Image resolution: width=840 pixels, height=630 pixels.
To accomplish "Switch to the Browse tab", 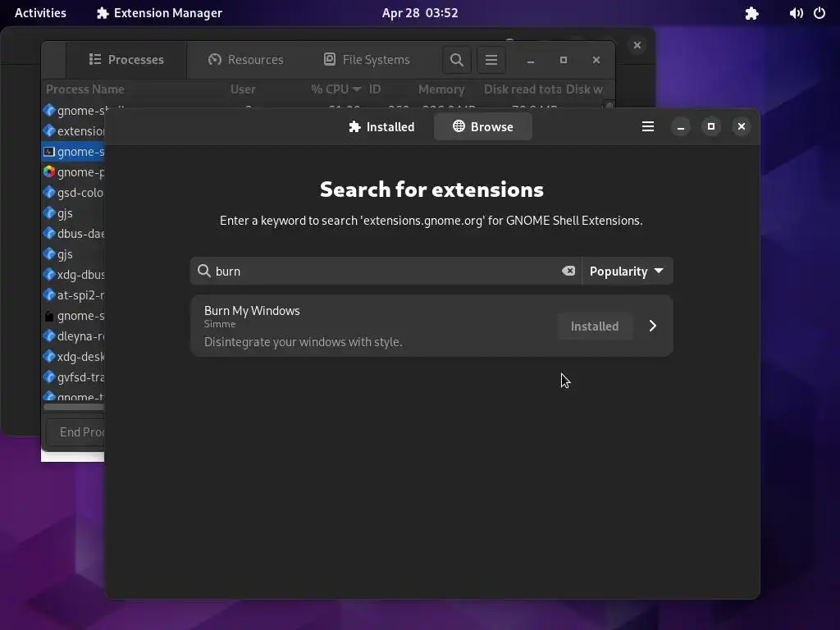I will [x=482, y=127].
